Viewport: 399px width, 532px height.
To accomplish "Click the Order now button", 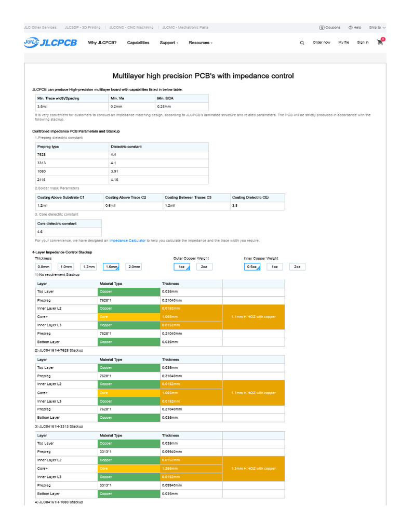I will 321,43.
